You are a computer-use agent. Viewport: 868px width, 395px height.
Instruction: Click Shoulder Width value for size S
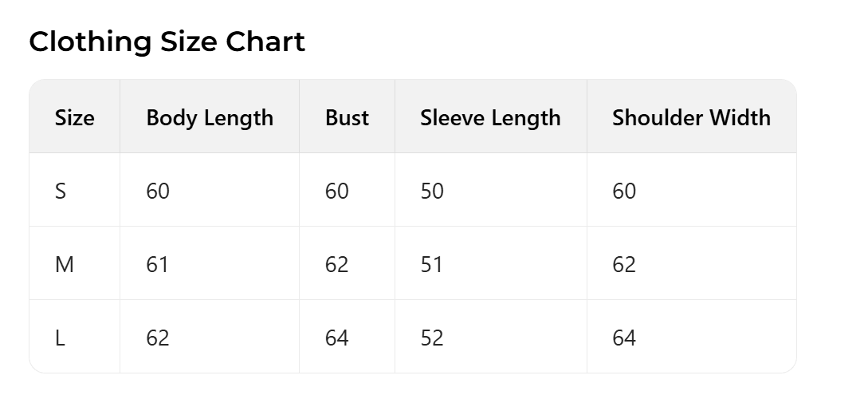pos(624,191)
